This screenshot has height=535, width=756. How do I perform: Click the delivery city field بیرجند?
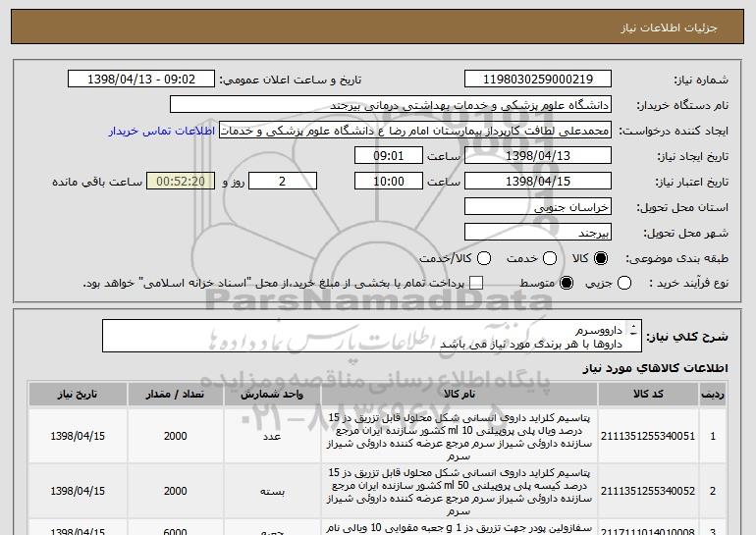[538, 233]
